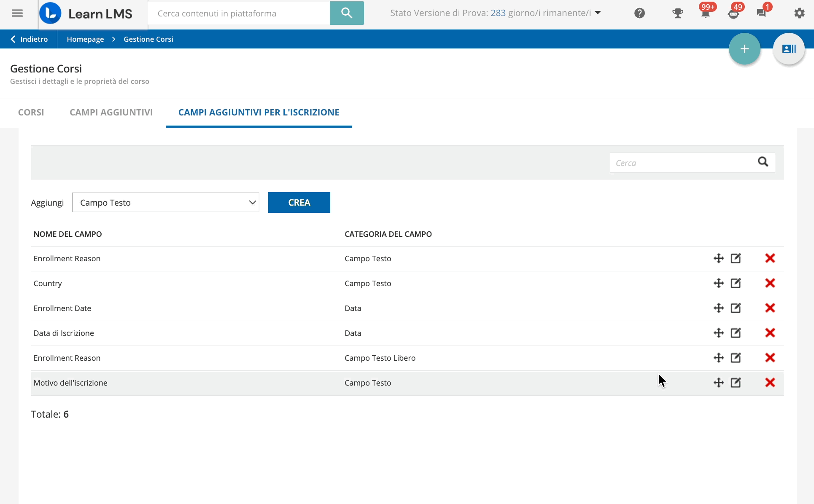Edit the Motivo dell'iscrizione field

(x=736, y=383)
